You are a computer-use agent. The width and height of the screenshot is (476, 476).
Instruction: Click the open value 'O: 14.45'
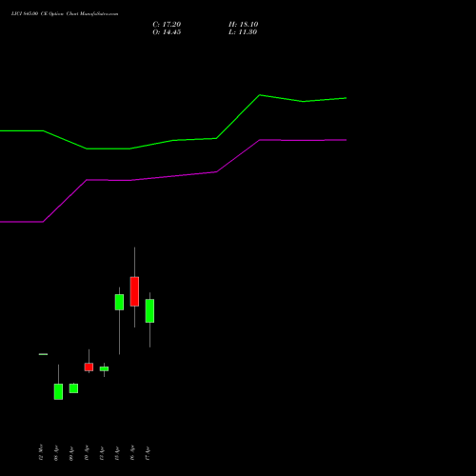[x=167, y=32]
